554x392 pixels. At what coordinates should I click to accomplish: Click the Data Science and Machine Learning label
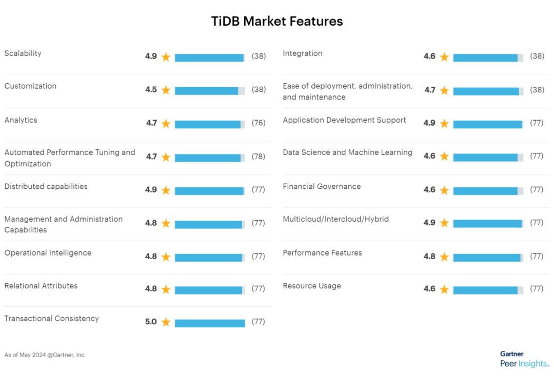tap(347, 152)
